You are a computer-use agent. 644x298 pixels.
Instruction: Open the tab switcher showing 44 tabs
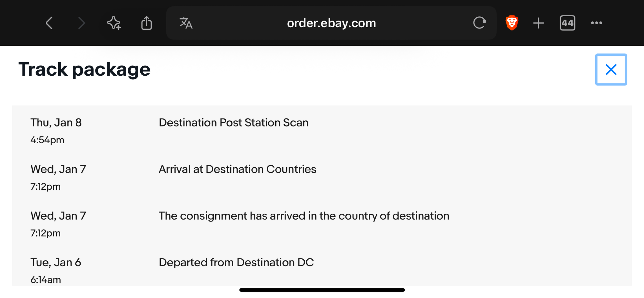click(x=567, y=23)
